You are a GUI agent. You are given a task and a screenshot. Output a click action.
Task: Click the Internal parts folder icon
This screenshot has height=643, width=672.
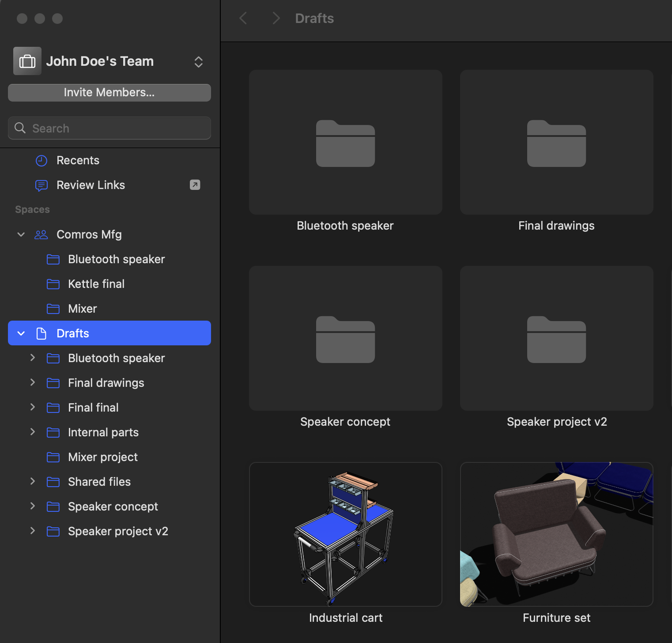tap(53, 432)
